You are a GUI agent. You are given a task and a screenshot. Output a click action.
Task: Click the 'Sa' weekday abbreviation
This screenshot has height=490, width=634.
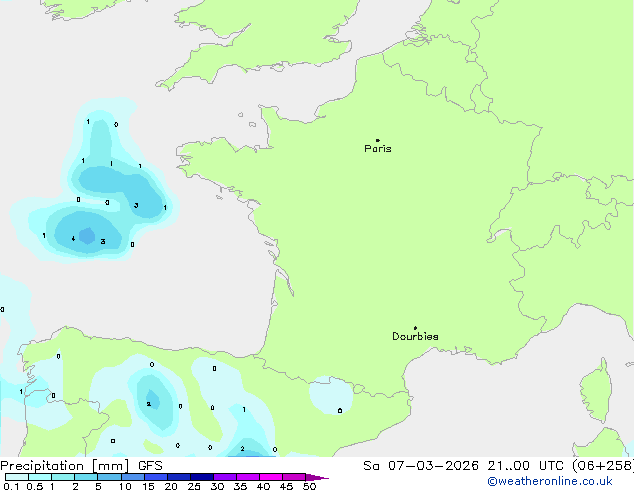(x=371, y=466)
